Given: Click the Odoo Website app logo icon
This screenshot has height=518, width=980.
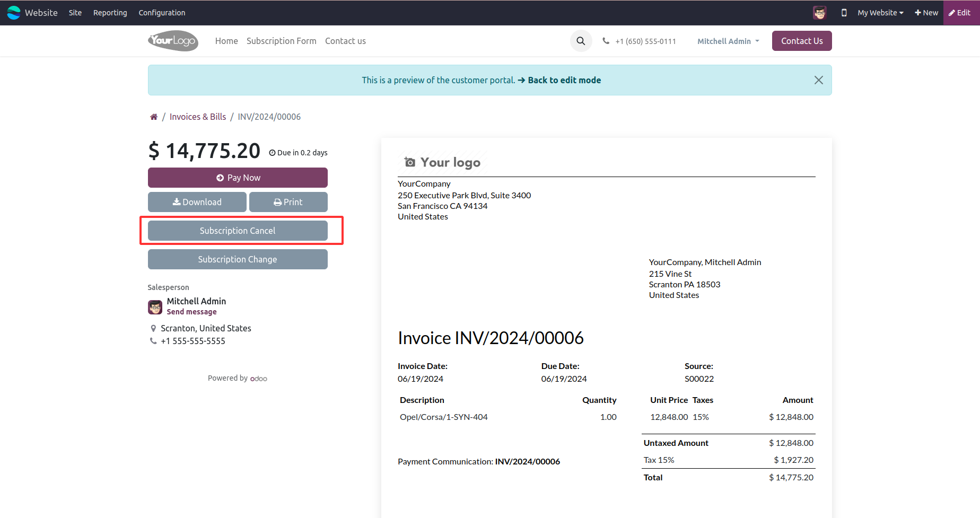Looking at the screenshot, I should [14, 13].
